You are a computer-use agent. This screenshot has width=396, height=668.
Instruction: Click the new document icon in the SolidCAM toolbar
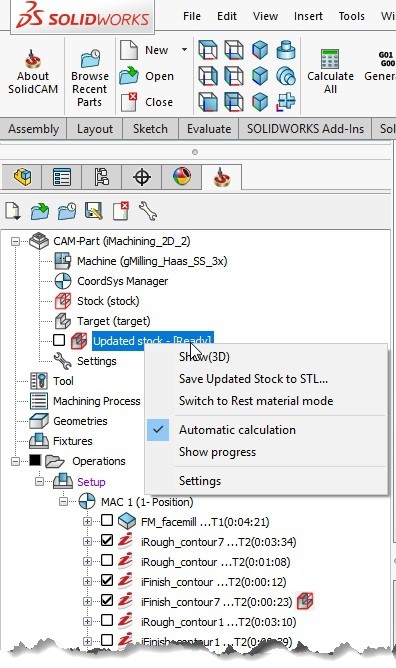pyautogui.click(x=12, y=211)
